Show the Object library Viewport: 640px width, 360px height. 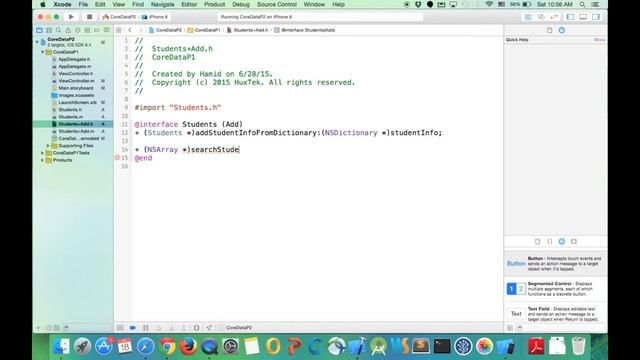click(562, 242)
